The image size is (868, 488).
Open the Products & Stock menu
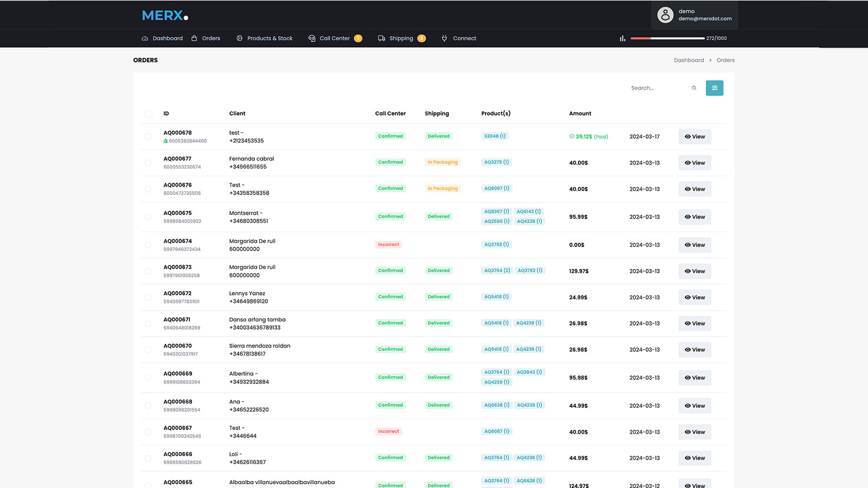[270, 38]
